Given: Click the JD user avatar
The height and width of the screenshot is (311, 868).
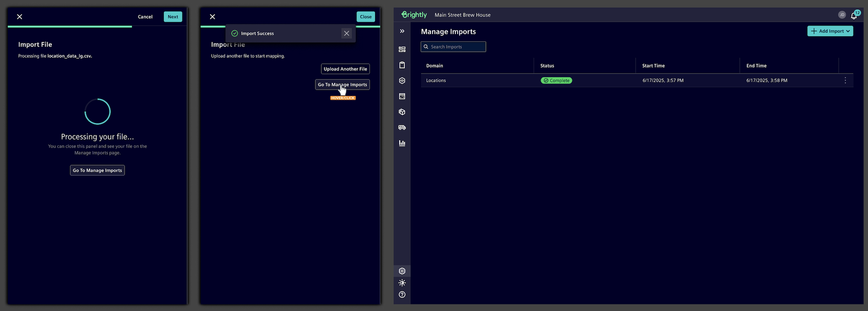Looking at the screenshot, I should (842, 15).
